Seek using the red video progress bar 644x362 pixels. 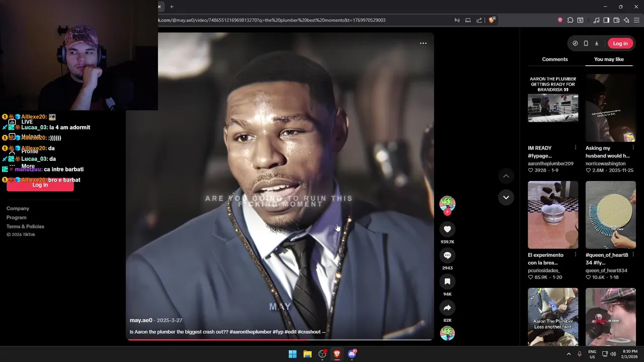tap(279, 340)
